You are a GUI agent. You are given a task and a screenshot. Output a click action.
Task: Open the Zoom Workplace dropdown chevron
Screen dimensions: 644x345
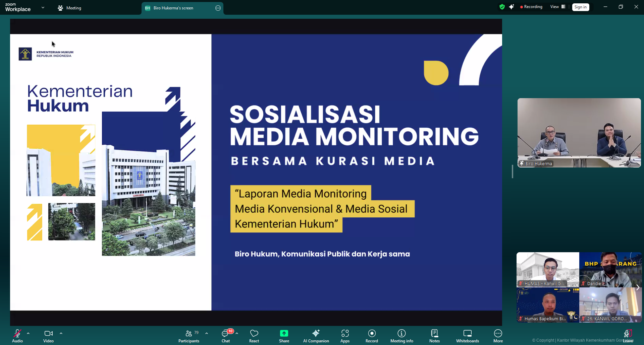43,7
